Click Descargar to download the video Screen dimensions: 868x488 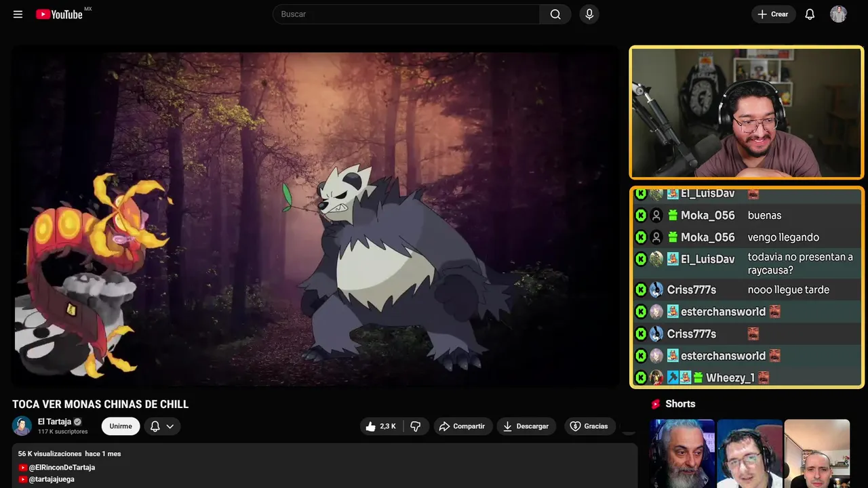pos(526,426)
